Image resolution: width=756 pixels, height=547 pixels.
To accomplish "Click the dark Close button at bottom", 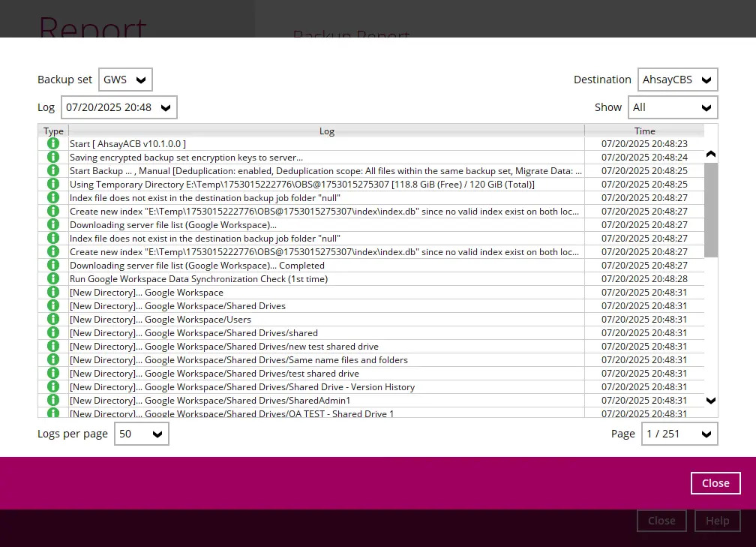I will [661, 520].
